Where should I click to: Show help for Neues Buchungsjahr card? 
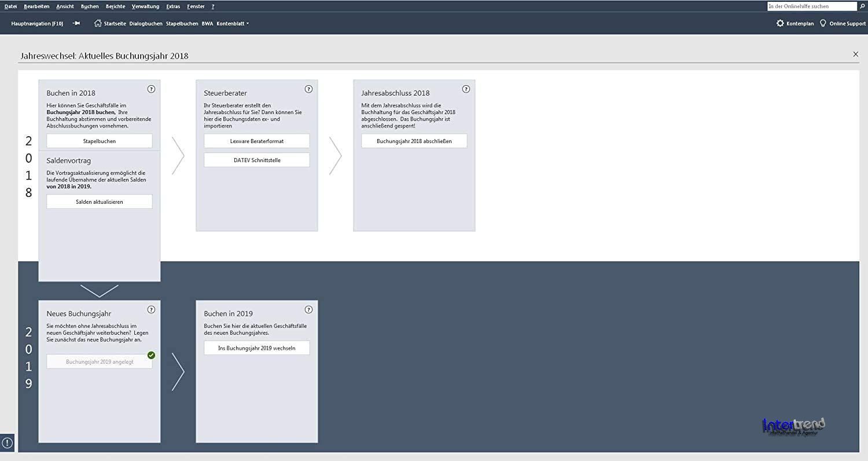(x=151, y=310)
